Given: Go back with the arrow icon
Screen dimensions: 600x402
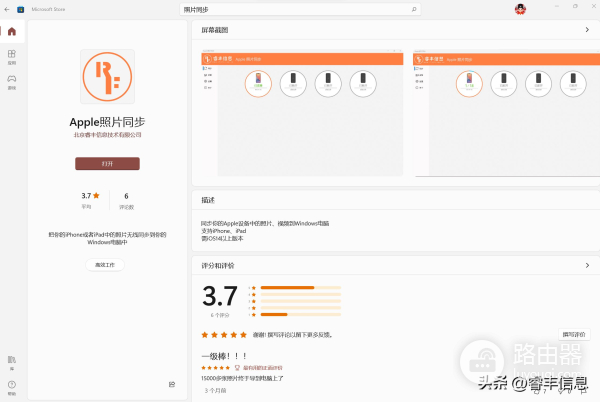Looking at the screenshot, I should pos(7,9).
